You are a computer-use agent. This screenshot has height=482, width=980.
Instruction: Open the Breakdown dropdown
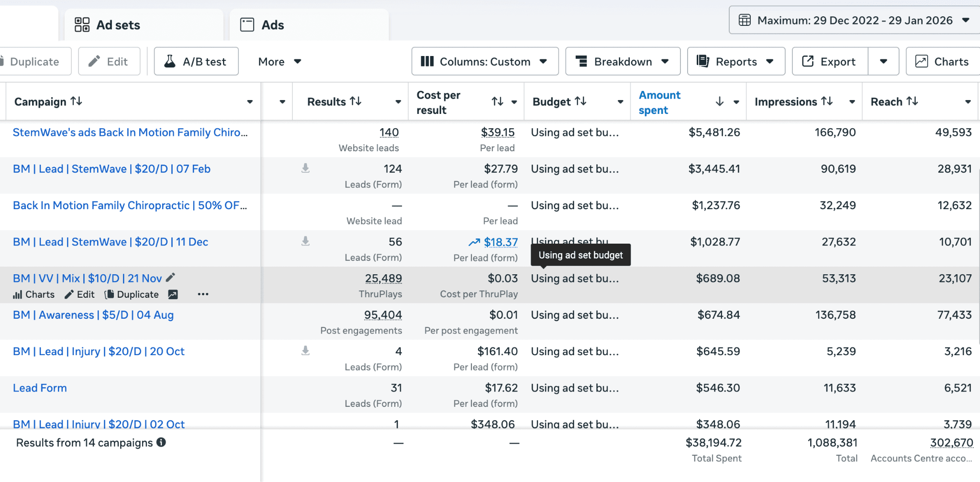[623, 61]
